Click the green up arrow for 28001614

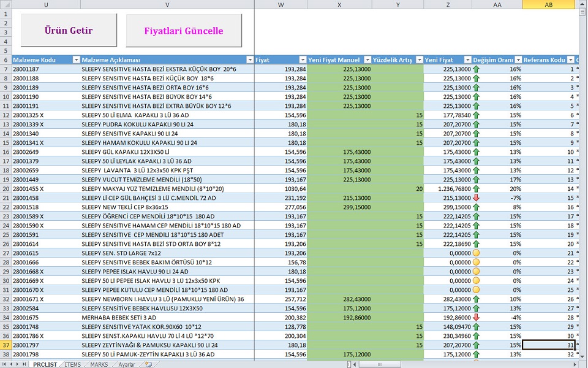pyautogui.click(x=476, y=243)
